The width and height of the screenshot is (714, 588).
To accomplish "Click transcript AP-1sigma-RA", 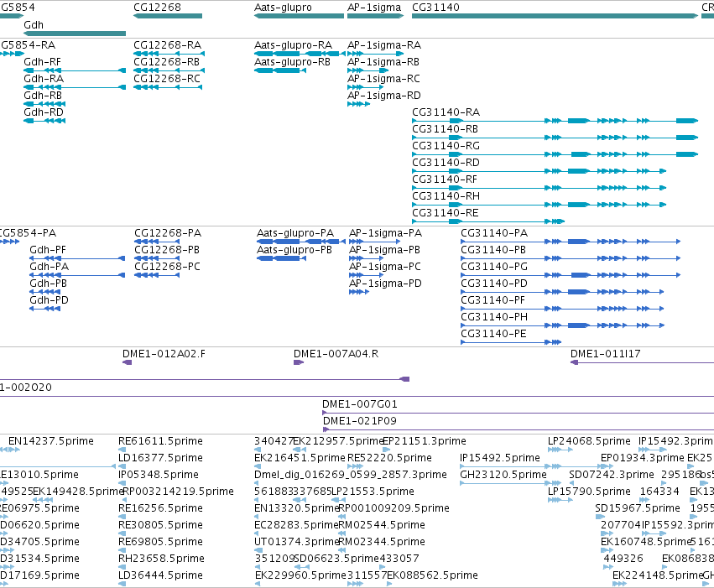I will point(384,45).
